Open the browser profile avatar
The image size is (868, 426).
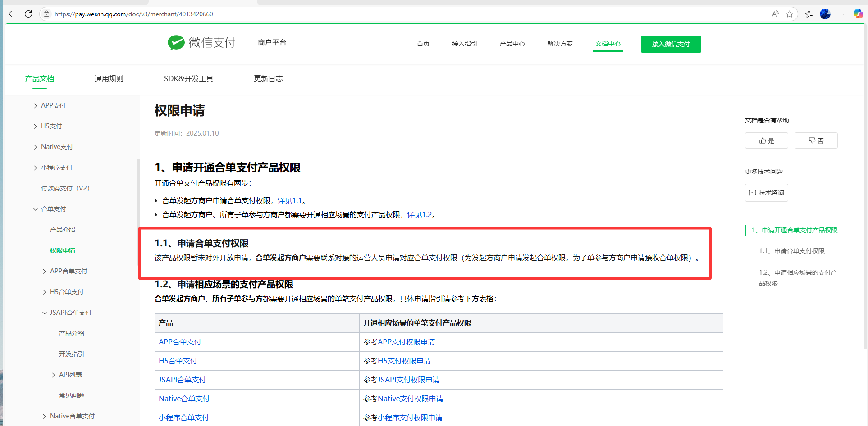click(x=825, y=14)
